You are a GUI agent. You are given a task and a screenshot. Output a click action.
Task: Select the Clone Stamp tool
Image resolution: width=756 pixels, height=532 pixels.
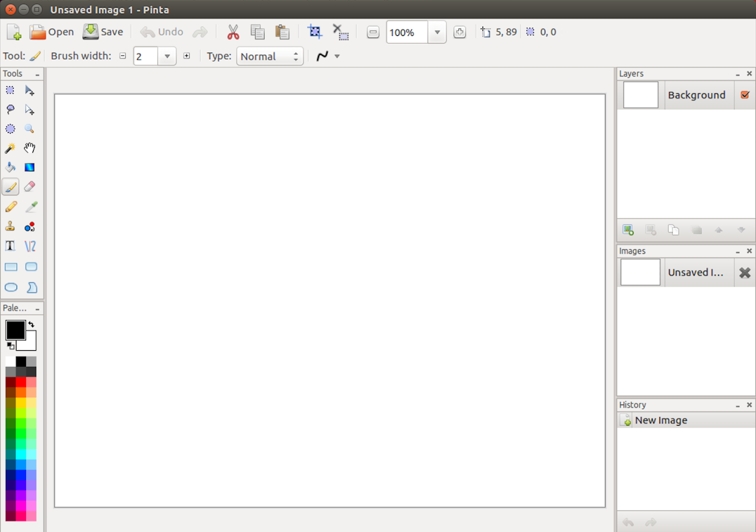click(x=10, y=227)
